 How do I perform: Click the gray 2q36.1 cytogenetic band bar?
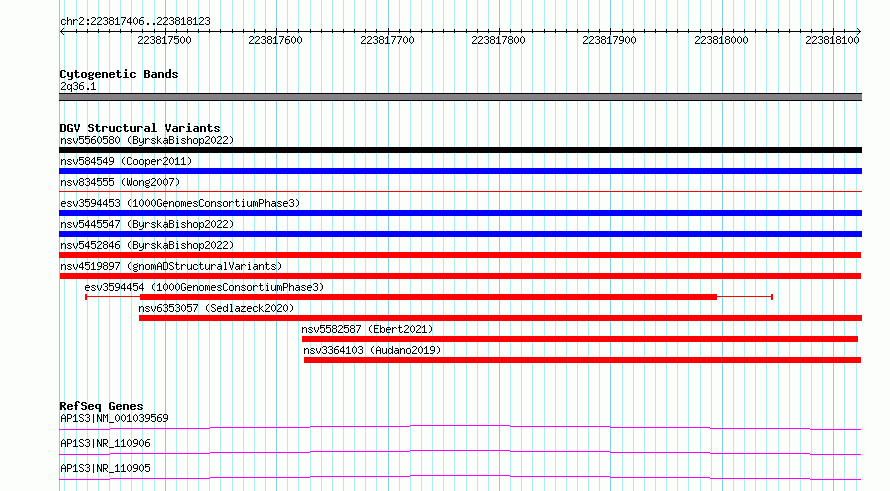point(460,97)
